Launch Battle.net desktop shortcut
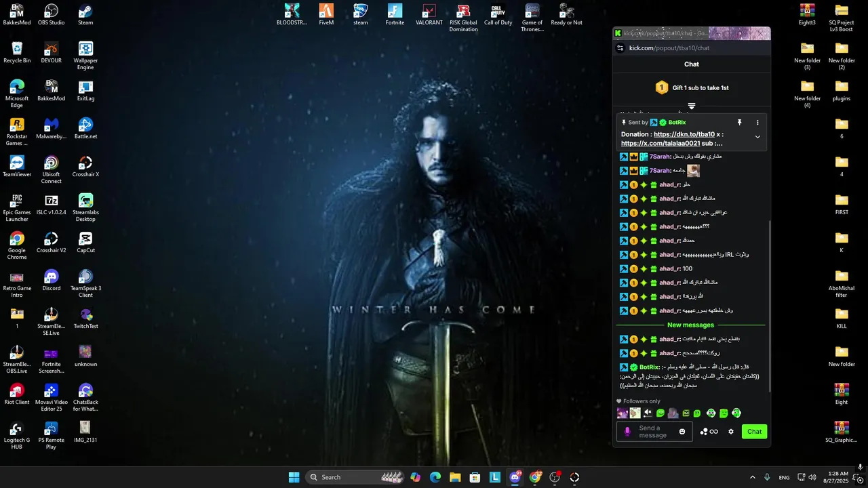The height and width of the screenshot is (488, 868). click(85, 129)
